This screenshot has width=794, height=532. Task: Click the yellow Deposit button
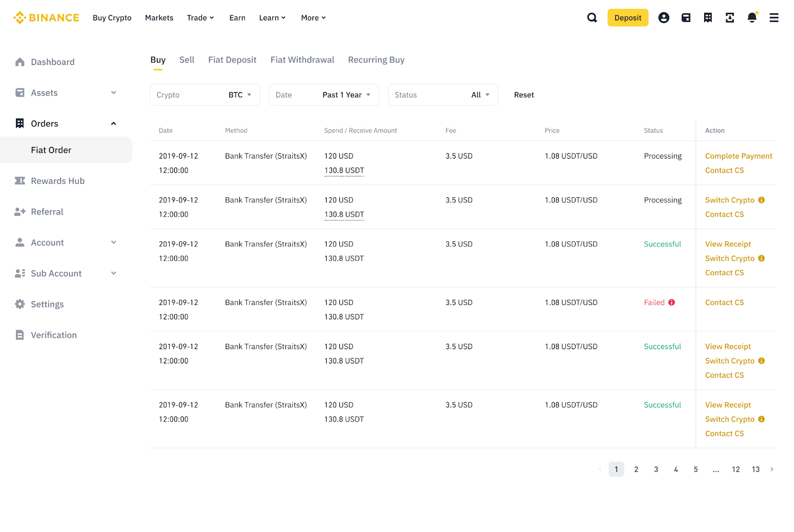pyautogui.click(x=628, y=18)
